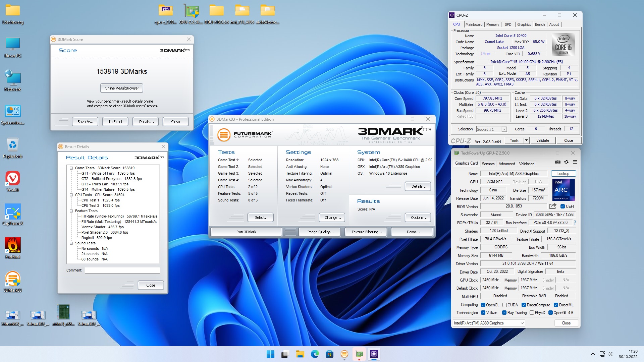This screenshot has height=362, width=644.
Task: Open FurMark desktop shortcut
Action: [13, 245]
